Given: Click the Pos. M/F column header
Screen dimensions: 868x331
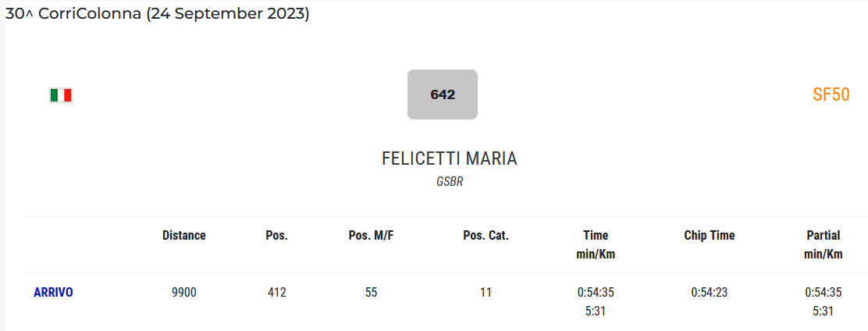Looking at the screenshot, I should pyautogui.click(x=371, y=235).
